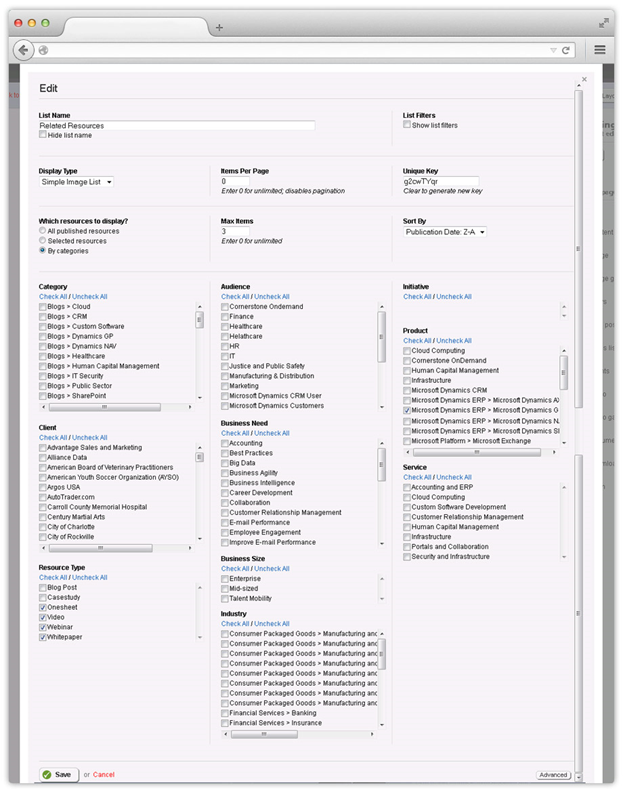Click the Business Need list scroll down arrow
The height and width of the screenshot is (792, 623).
pyautogui.click(x=381, y=543)
